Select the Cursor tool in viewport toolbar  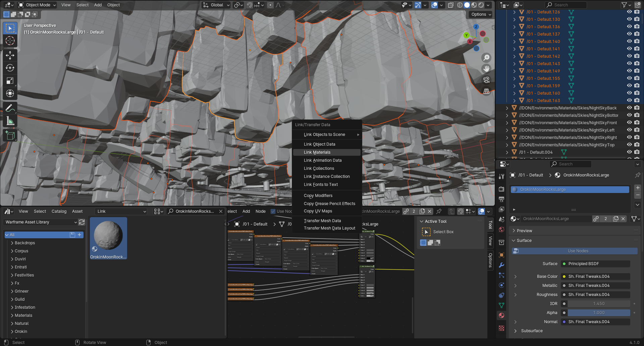point(10,41)
